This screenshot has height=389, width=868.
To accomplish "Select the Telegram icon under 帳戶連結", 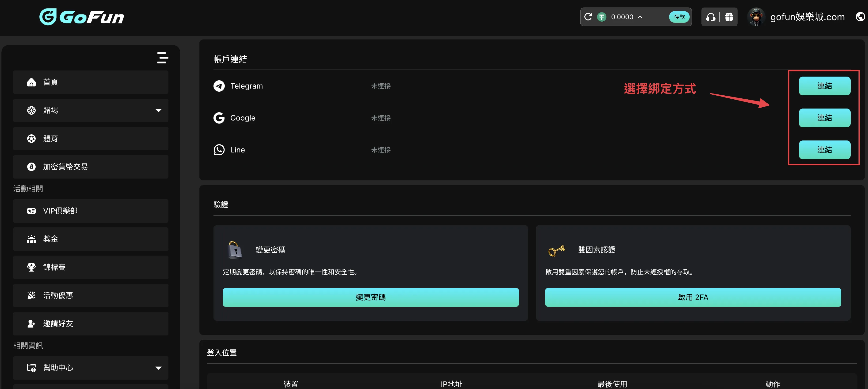I will click(x=219, y=86).
